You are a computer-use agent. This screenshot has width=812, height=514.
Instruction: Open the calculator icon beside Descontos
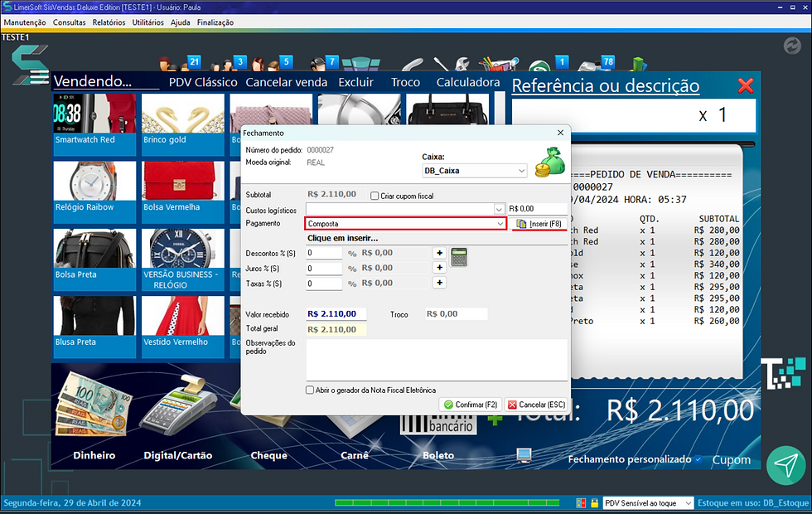pos(459,257)
